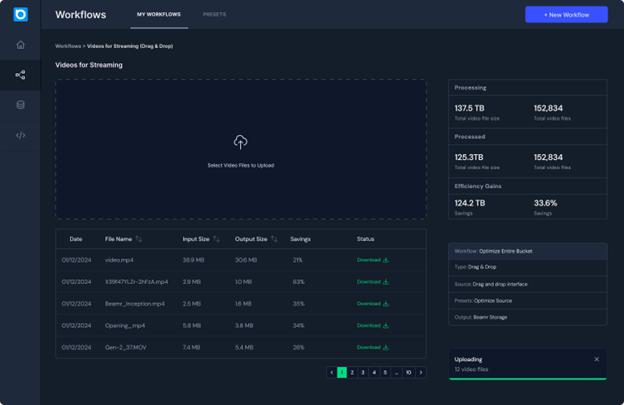Go to previous page arrow
Image resolution: width=624 pixels, height=405 pixels.
(331, 372)
